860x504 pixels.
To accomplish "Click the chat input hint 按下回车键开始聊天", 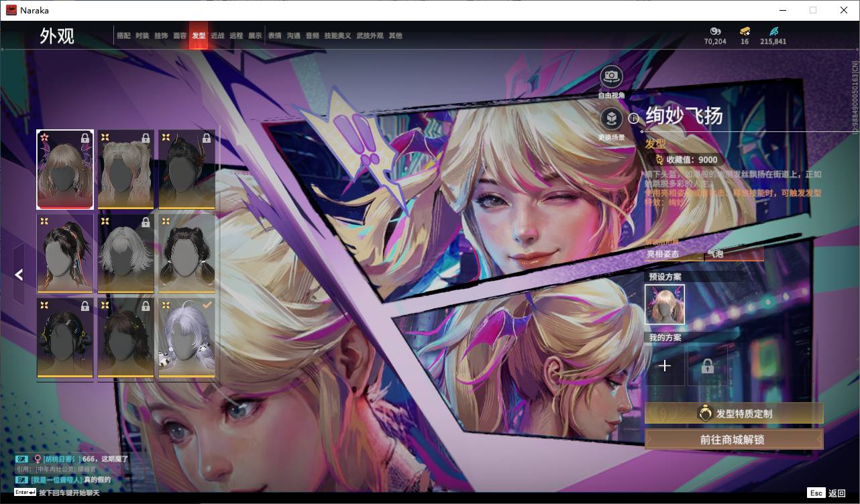I will [69, 493].
